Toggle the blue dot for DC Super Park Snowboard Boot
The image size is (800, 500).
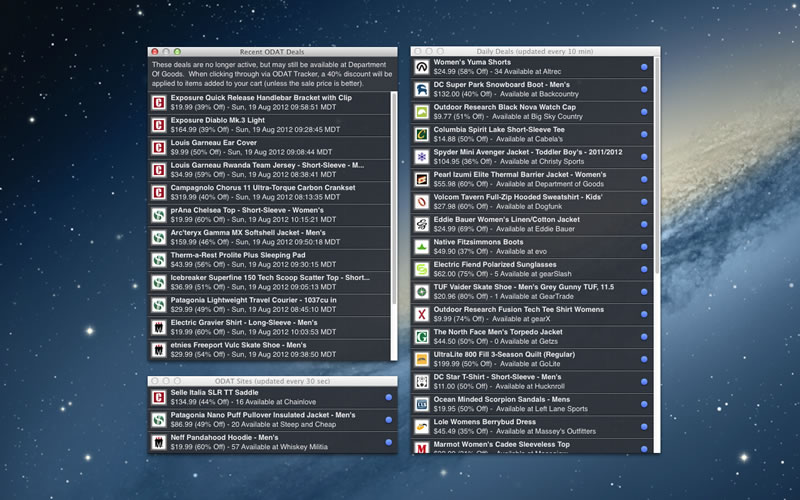pos(644,89)
